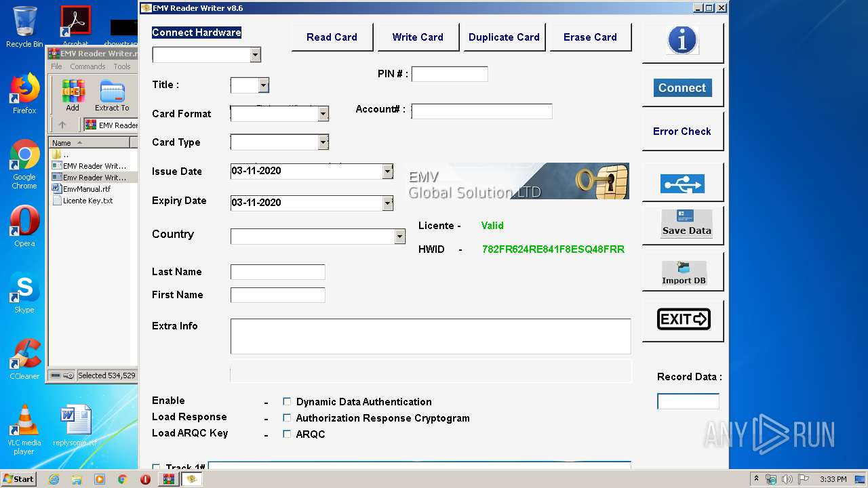
Task: Expand the Card Type dropdown
Action: [x=323, y=142]
